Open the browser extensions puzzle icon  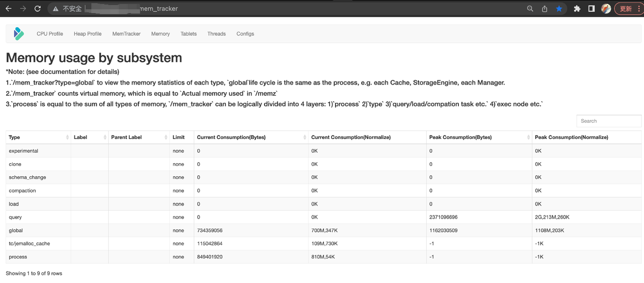click(577, 9)
